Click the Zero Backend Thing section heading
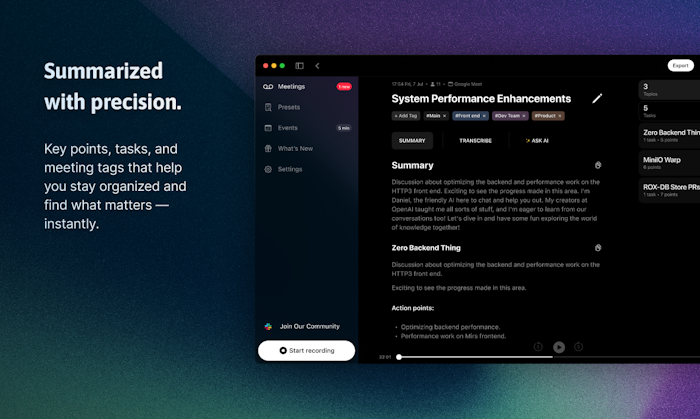This screenshot has width=700, height=419. tap(426, 248)
